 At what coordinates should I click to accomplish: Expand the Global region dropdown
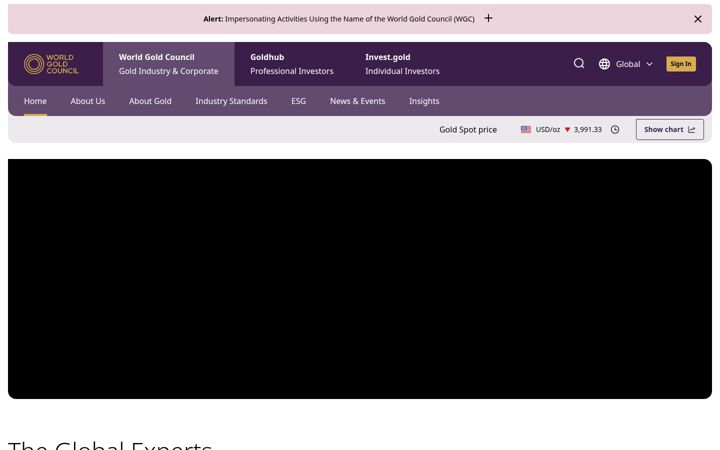(x=634, y=64)
